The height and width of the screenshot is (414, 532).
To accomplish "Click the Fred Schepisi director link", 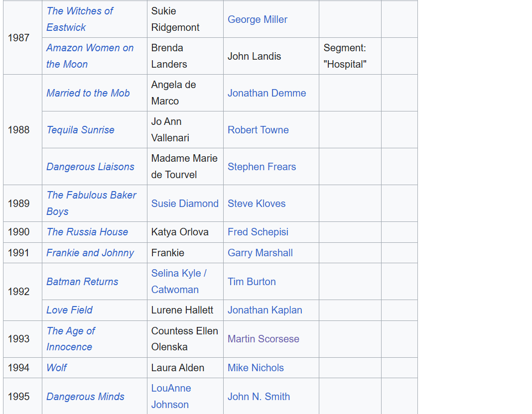I will point(258,232).
